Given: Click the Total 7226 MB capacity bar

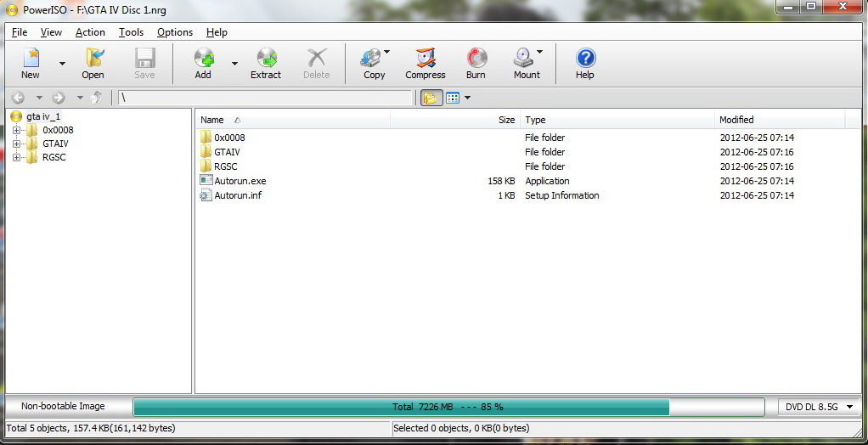Looking at the screenshot, I should coord(448,407).
